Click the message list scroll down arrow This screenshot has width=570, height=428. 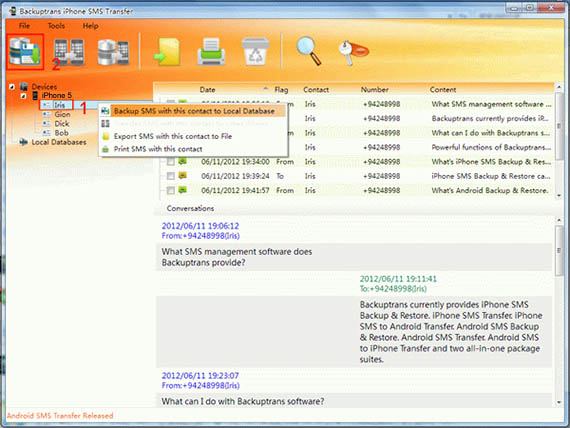[x=559, y=196]
